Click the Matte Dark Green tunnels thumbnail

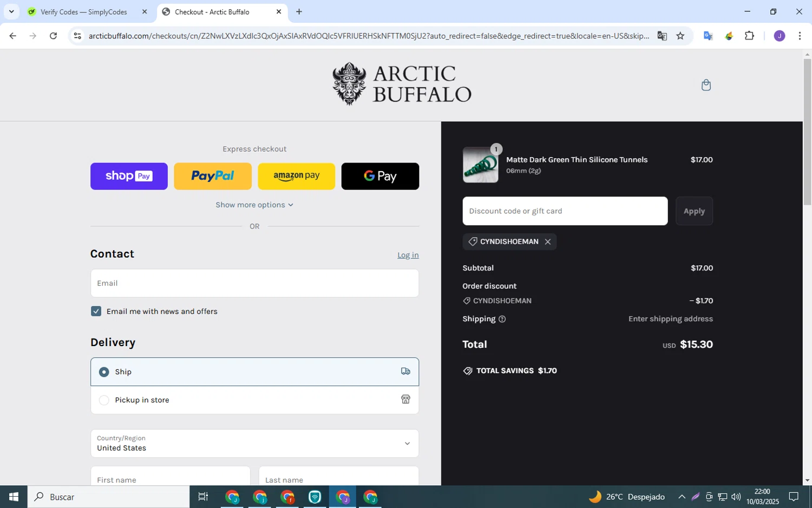(481, 165)
